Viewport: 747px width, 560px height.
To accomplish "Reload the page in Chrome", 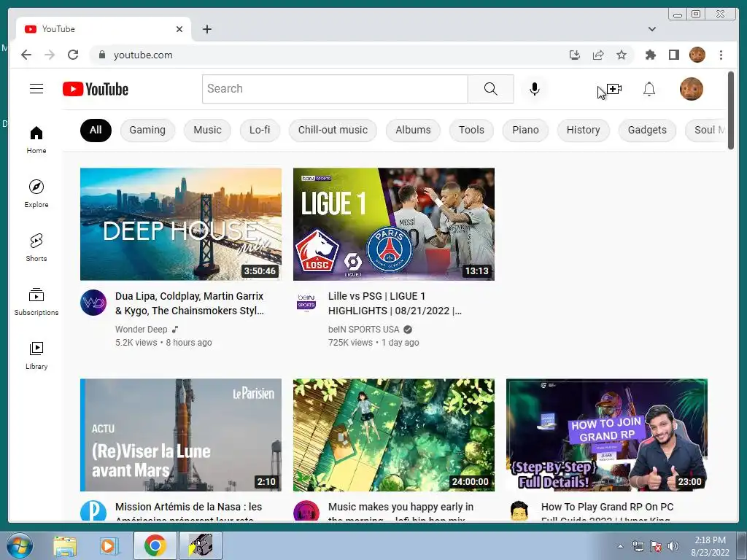I will pyautogui.click(x=73, y=55).
